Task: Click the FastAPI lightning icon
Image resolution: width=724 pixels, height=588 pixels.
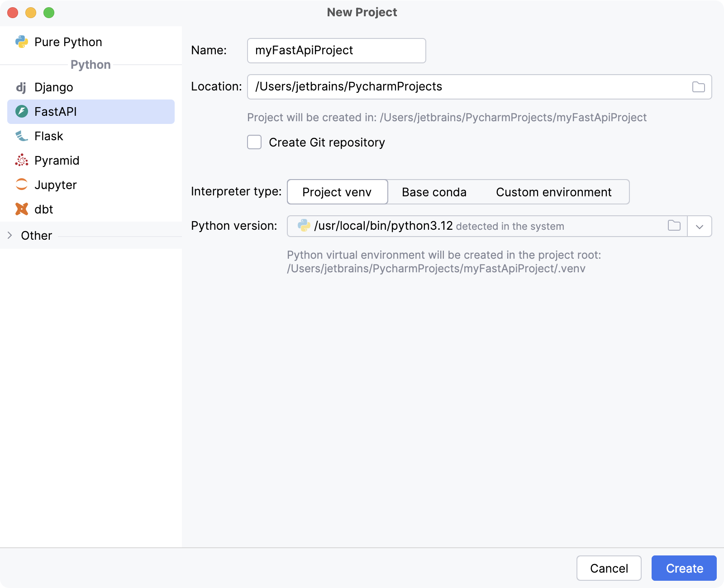Action: coord(21,112)
